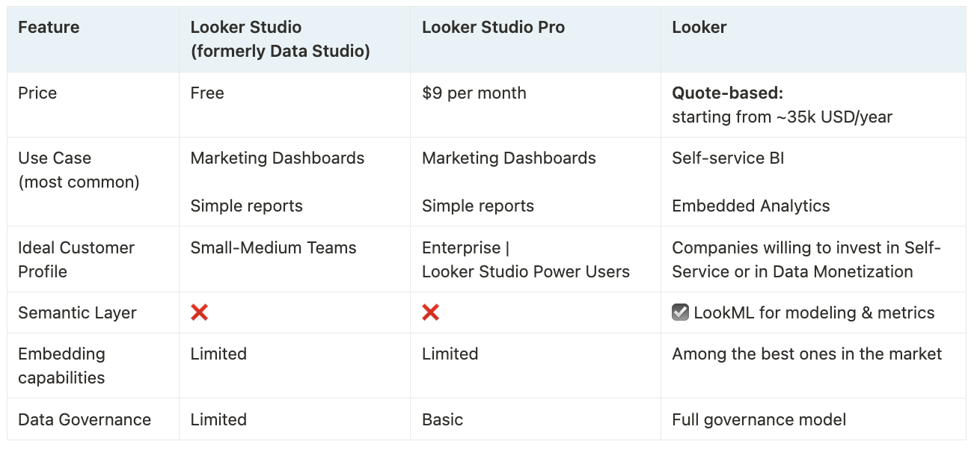
Task: Select the "Free" price cell
Action: point(207,93)
